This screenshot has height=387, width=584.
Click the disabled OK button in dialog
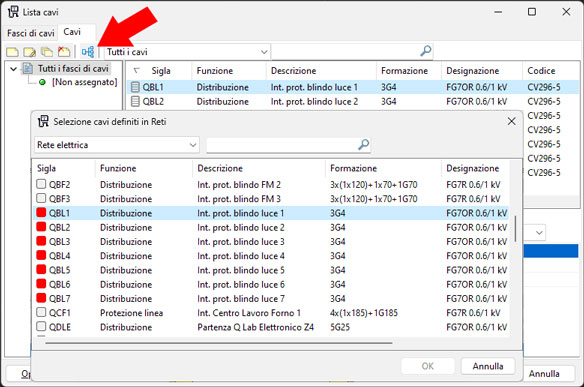click(428, 366)
